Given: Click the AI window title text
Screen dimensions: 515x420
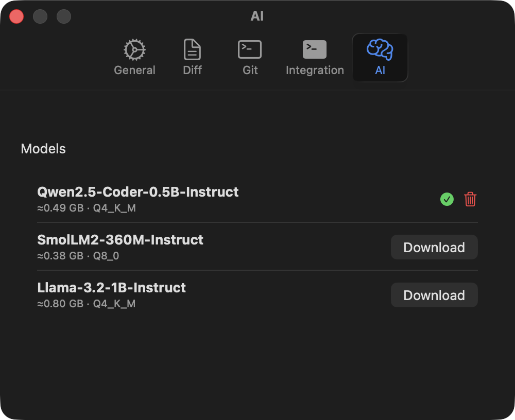Looking at the screenshot, I should (x=257, y=16).
